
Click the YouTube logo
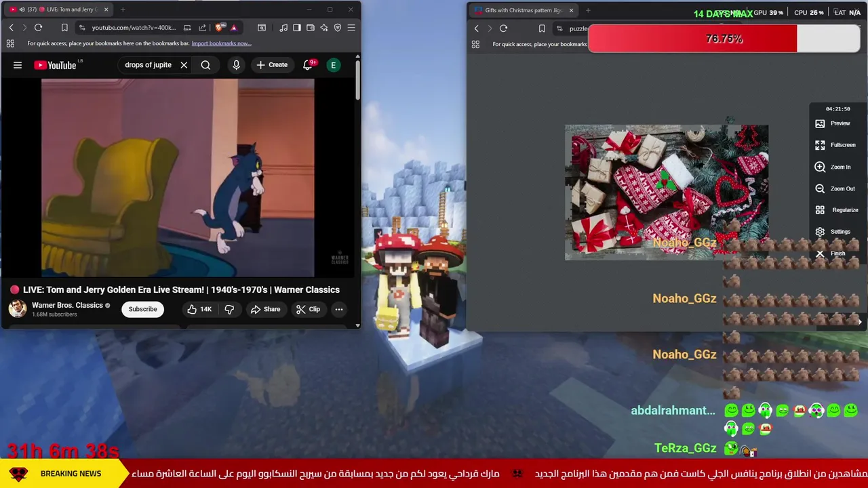click(x=55, y=65)
